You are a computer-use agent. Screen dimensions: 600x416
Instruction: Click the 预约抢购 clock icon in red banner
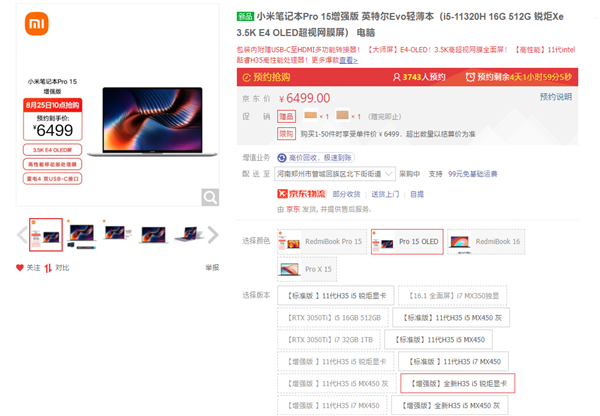(246, 78)
